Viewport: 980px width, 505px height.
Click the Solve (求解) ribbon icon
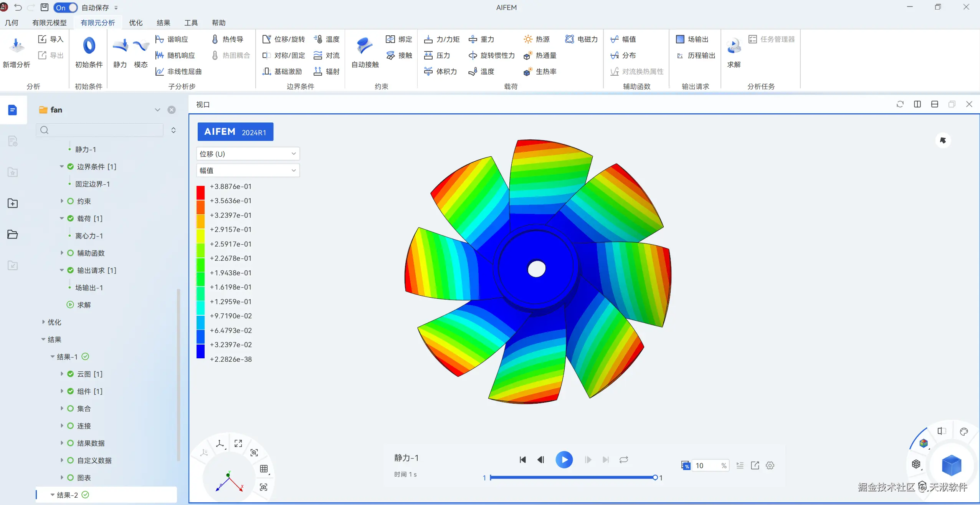(x=734, y=46)
